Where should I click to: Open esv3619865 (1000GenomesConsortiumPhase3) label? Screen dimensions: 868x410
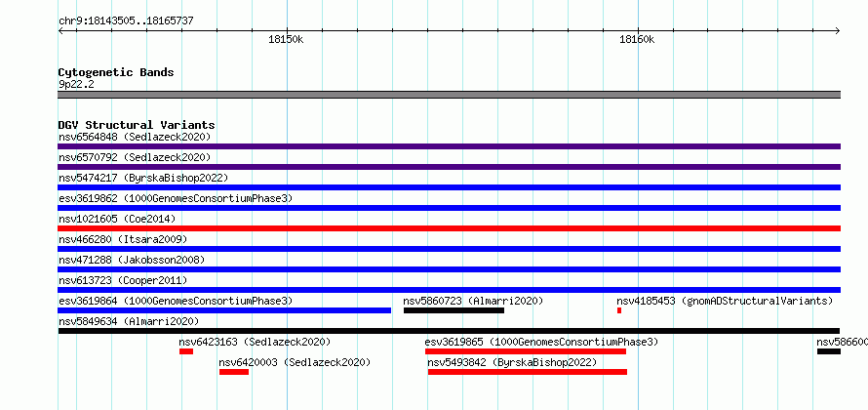tap(542, 342)
